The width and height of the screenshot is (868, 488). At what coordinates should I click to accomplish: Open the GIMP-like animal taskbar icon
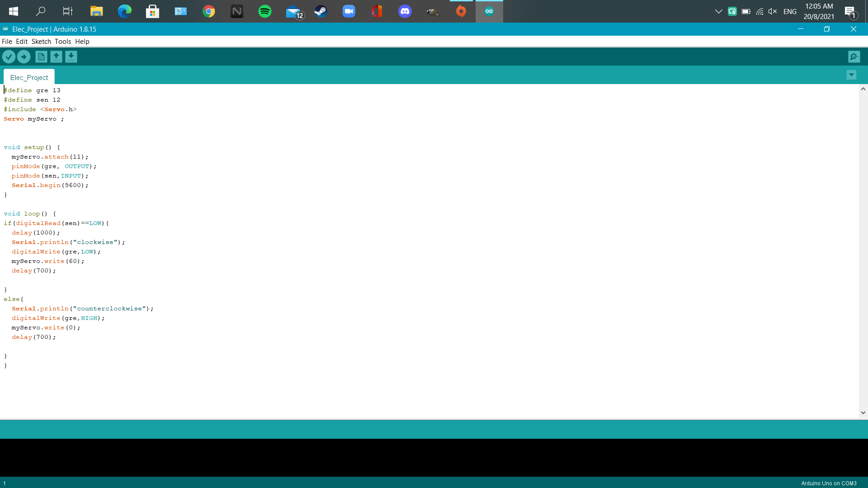(x=433, y=11)
